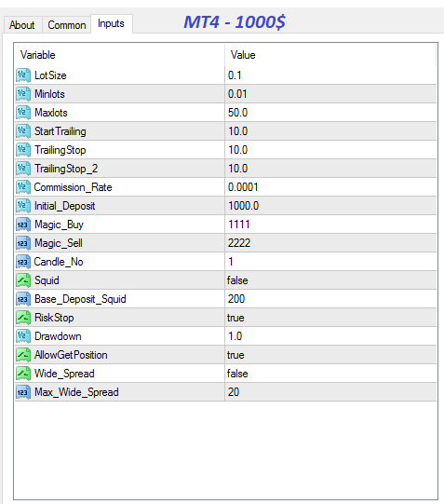The height and width of the screenshot is (504, 444).
Task: Select the Magic_Buy integer icon
Action: 23,225
